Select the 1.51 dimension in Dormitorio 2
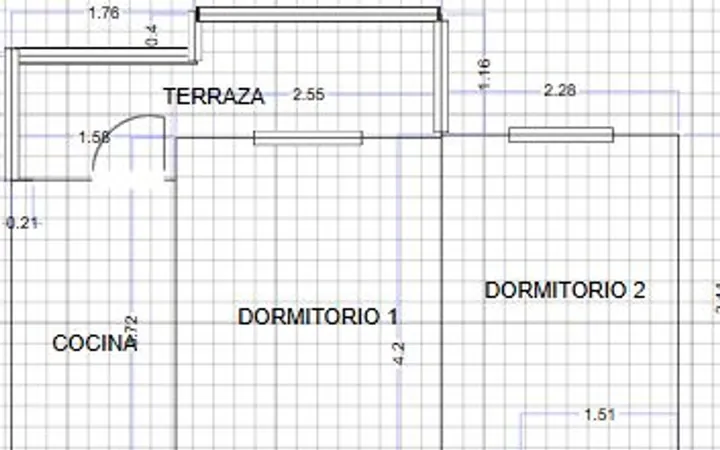The image size is (720, 450). pos(599,415)
